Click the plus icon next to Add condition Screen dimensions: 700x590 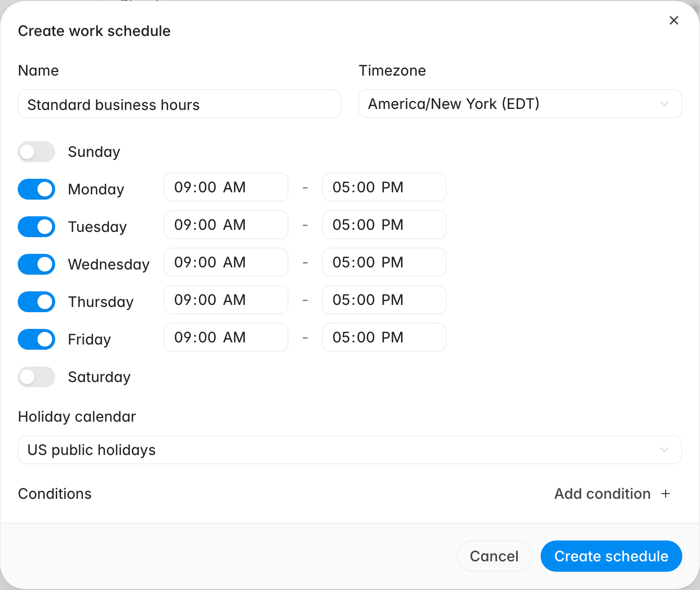(666, 494)
